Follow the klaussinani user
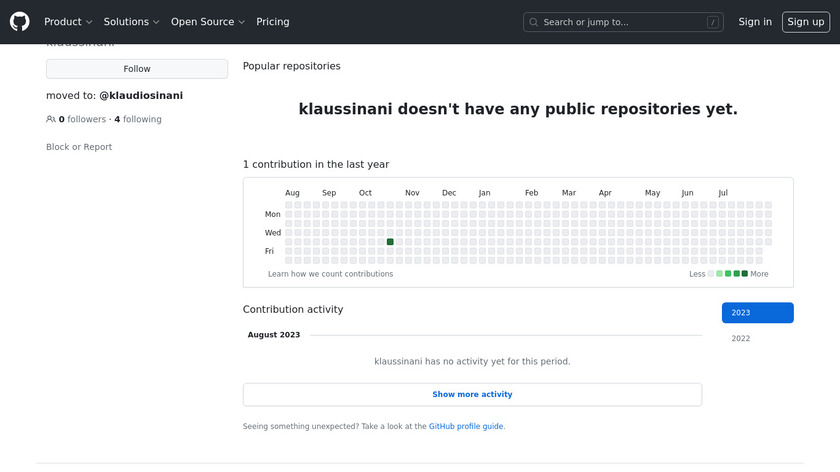Screen dimensions: 840x472 [137, 69]
